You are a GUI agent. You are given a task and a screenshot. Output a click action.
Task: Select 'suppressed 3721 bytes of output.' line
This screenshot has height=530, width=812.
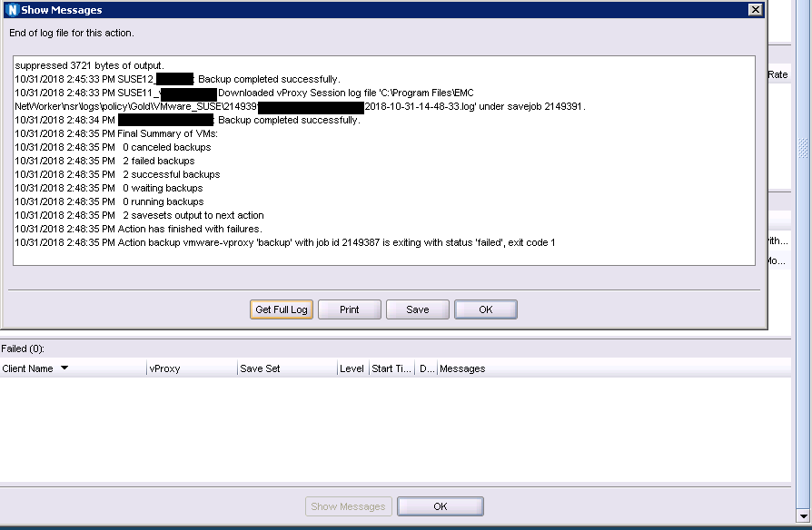pyautogui.click(x=89, y=65)
